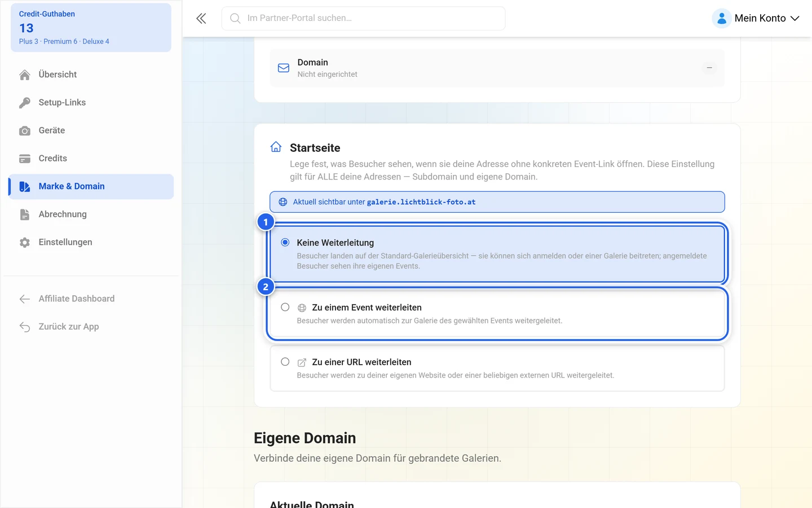Viewport: 812px width, 508px height.
Task: Open Geräte in the sidebar
Action: click(x=91, y=130)
